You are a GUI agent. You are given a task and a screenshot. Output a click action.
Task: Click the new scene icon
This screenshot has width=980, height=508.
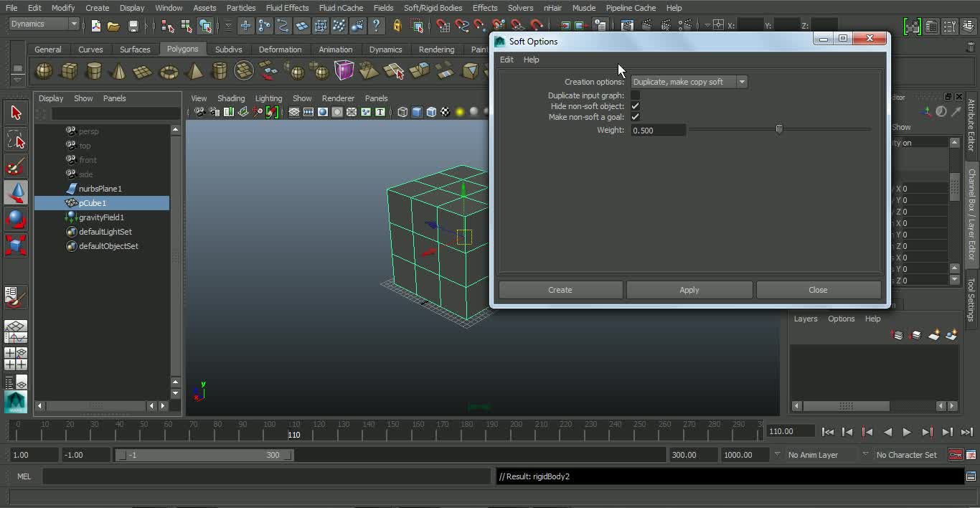[96, 26]
